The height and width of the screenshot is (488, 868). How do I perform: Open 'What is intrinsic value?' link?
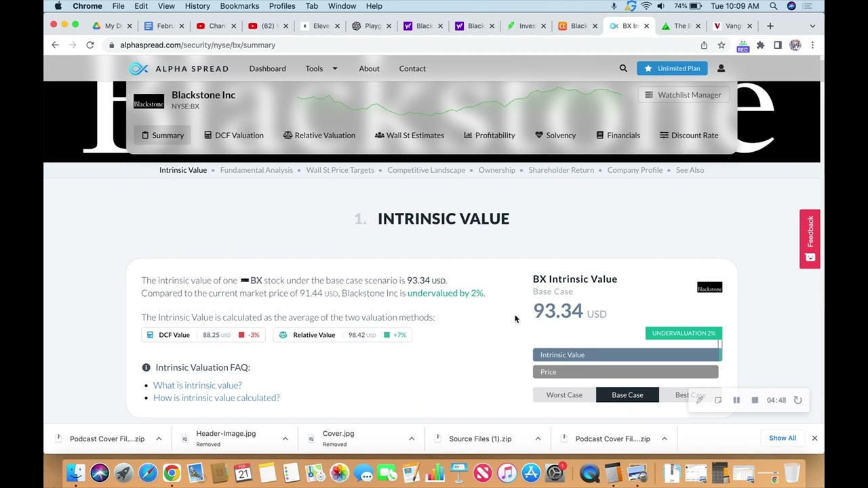[x=197, y=385]
